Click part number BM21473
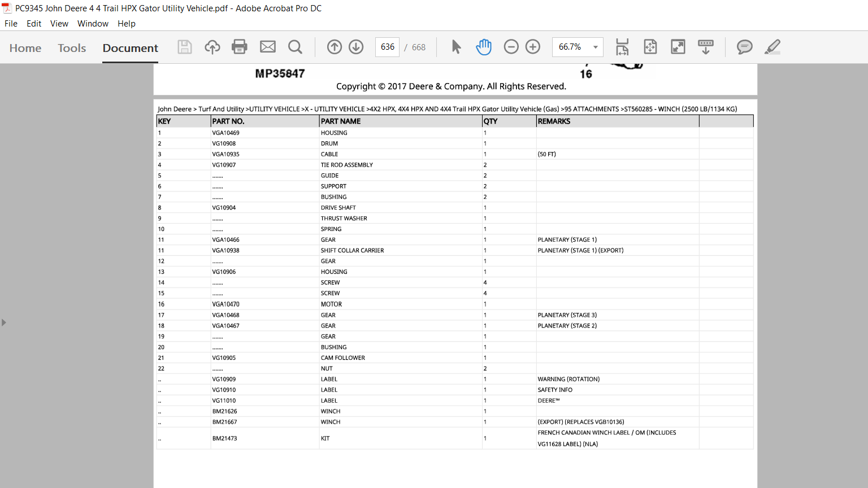Screen dimensions: 868x488 tap(225, 438)
